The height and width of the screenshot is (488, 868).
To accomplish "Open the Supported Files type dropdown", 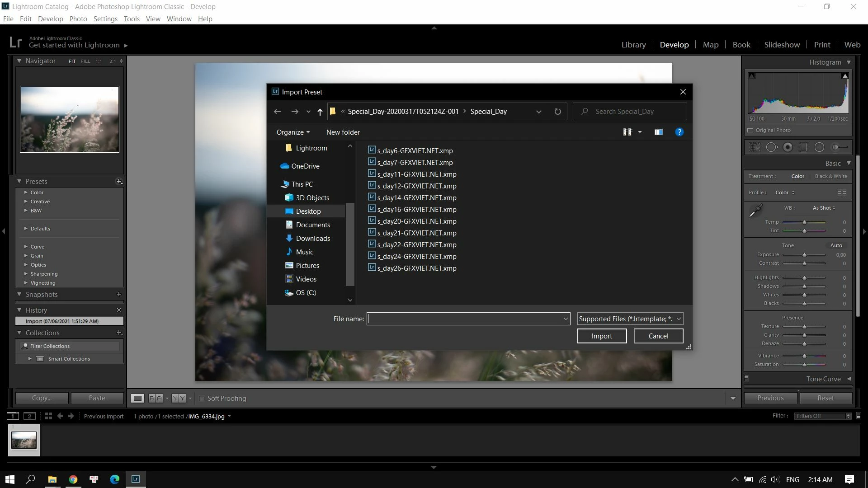I will coord(630,319).
